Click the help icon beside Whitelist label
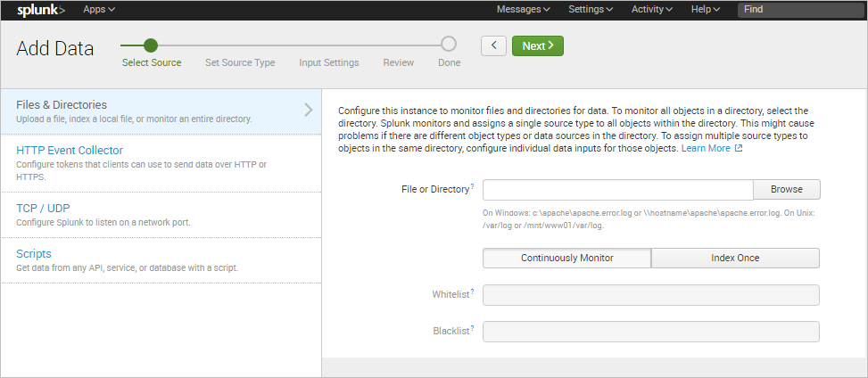The height and width of the screenshot is (378, 868). (x=472, y=292)
